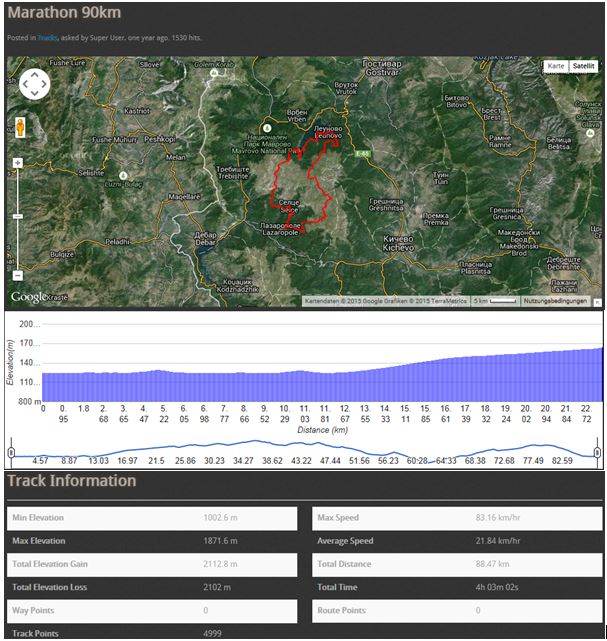
Task: Pan the map down with the arrow
Action: click(x=35, y=94)
